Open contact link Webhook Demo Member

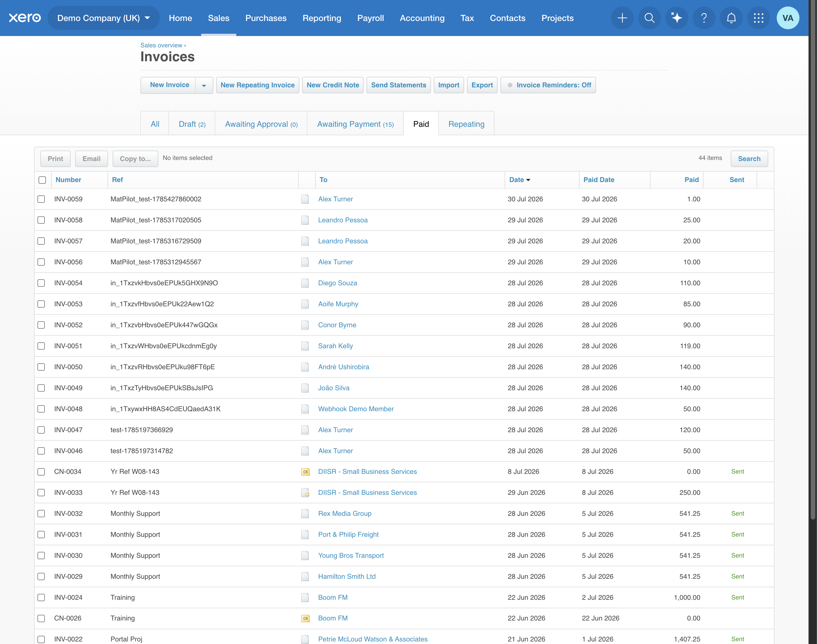[x=356, y=409]
